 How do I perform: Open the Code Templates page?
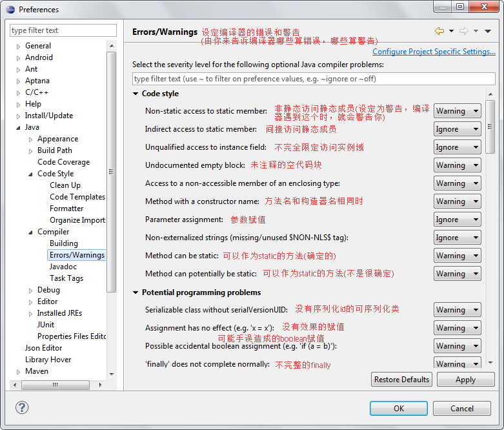coord(77,197)
